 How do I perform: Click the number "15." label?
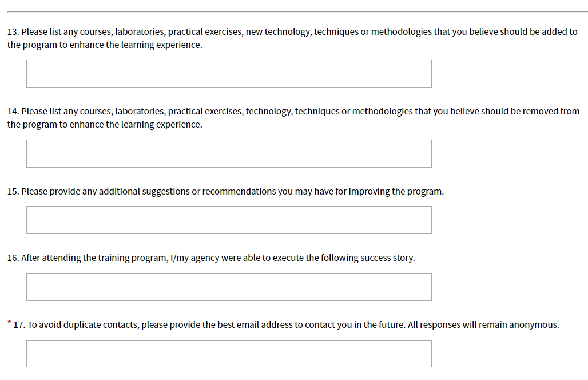13,192
